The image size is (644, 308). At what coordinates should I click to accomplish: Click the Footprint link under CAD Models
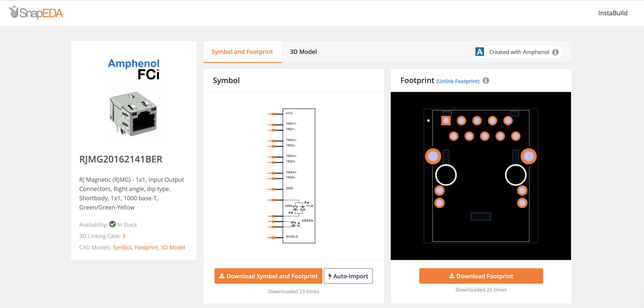tap(146, 247)
